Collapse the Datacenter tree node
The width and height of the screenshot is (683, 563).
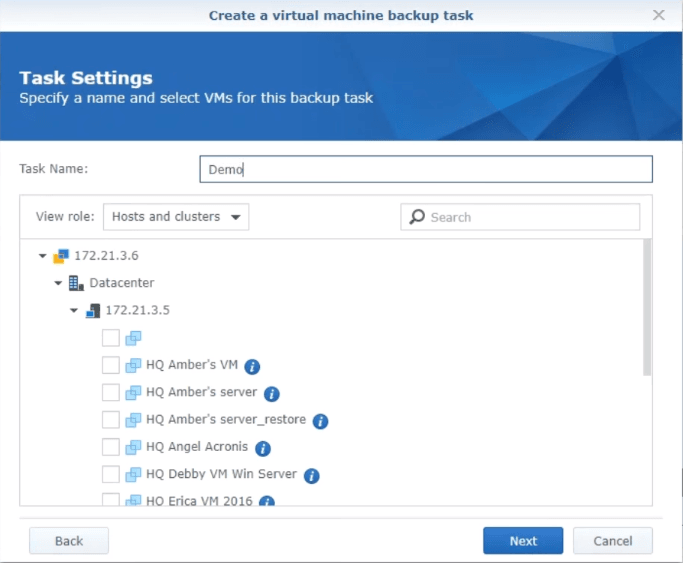(x=58, y=283)
